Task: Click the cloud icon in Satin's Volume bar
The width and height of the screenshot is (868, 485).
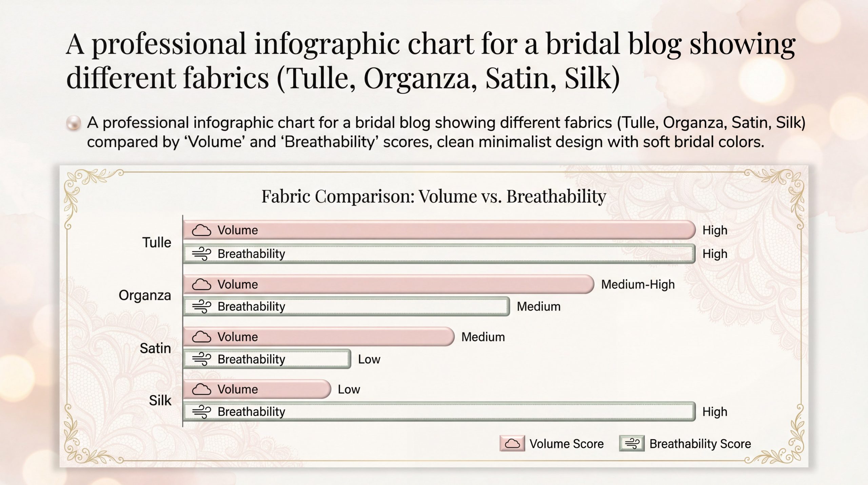Action: [x=201, y=337]
